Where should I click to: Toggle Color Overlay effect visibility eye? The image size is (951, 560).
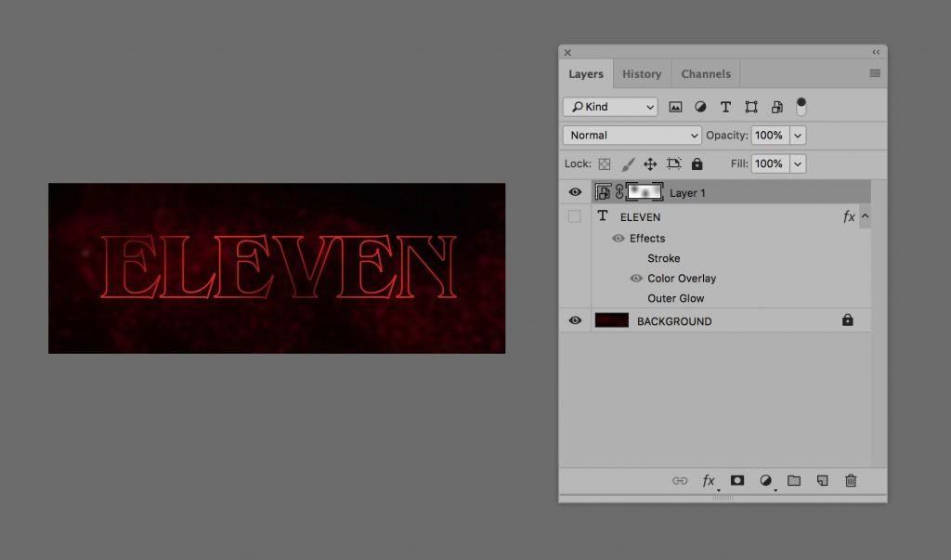pos(635,279)
